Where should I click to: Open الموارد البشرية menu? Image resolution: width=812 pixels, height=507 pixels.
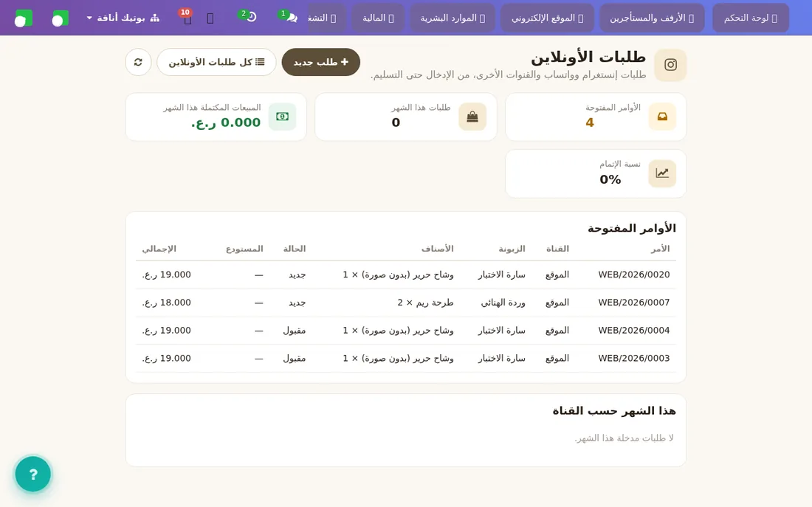[453, 18]
